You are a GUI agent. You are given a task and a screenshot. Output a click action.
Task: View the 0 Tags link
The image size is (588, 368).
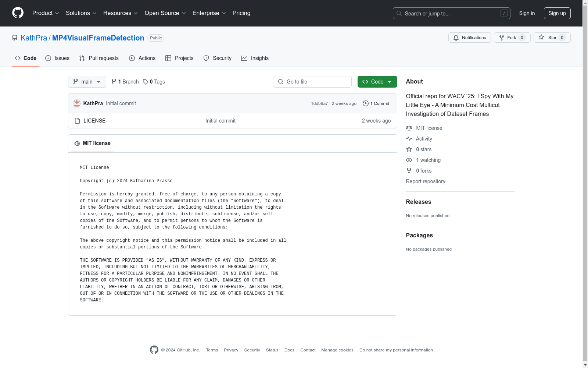coord(154,82)
